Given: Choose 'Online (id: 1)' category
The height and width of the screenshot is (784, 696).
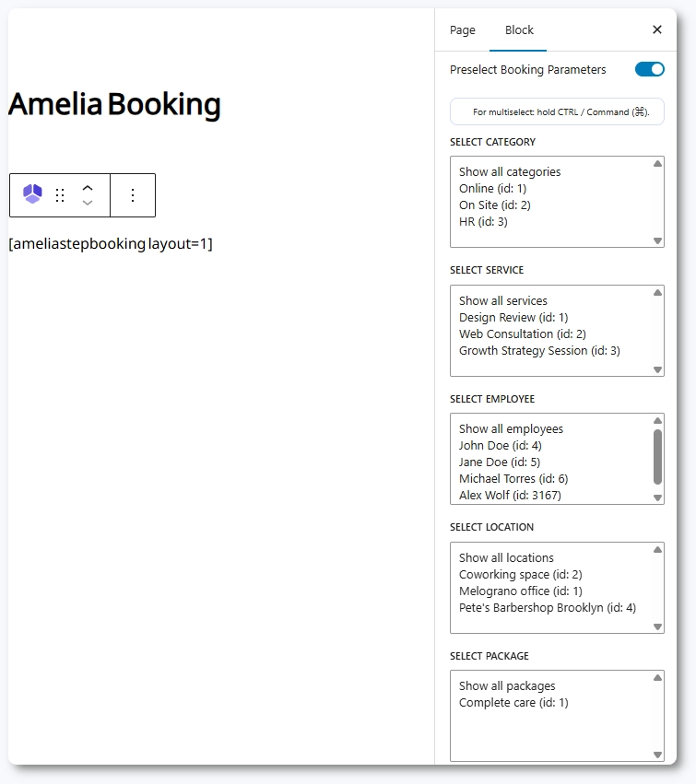Looking at the screenshot, I should 492,188.
